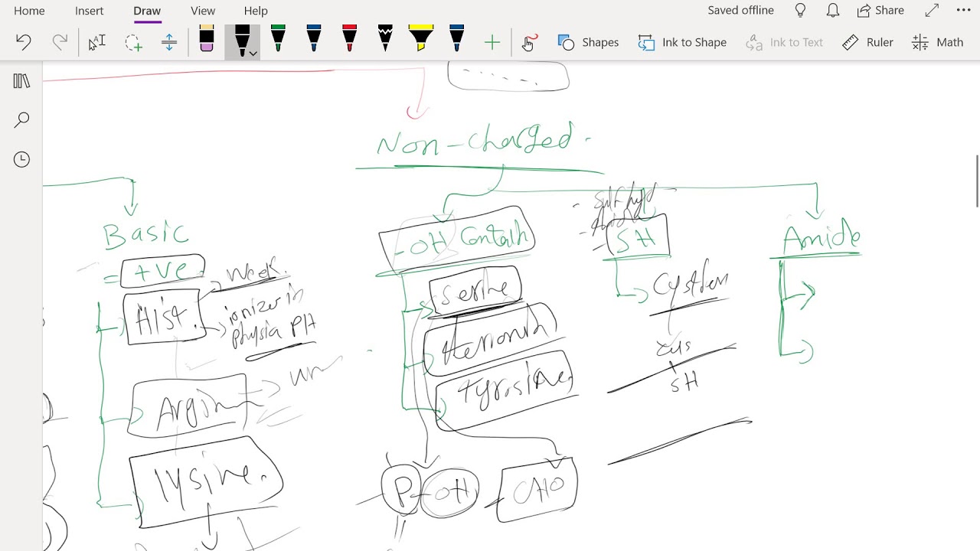Select the yellow highlighter
980x551 pixels.
pos(420,39)
